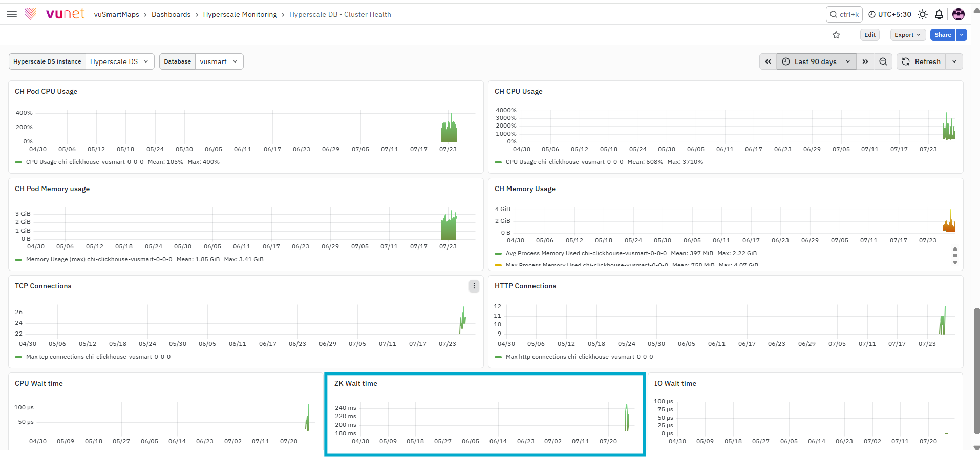
Task: Open TCP Connections panel menu
Action: click(x=474, y=286)
